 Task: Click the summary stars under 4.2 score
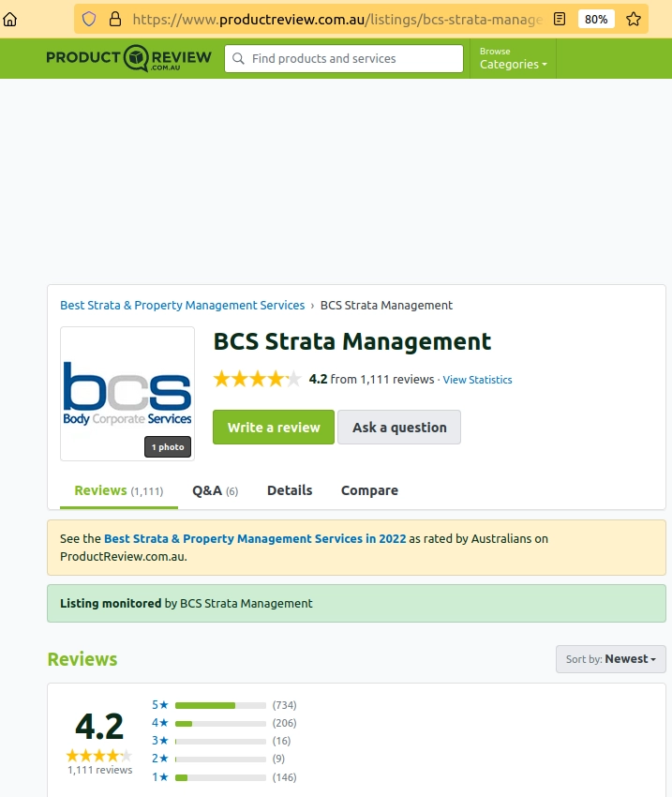99,756
